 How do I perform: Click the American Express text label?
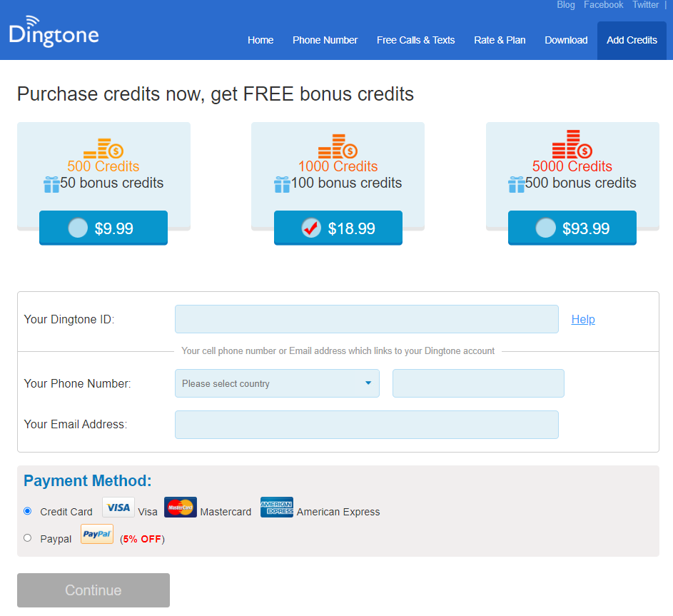pos(338,512)
